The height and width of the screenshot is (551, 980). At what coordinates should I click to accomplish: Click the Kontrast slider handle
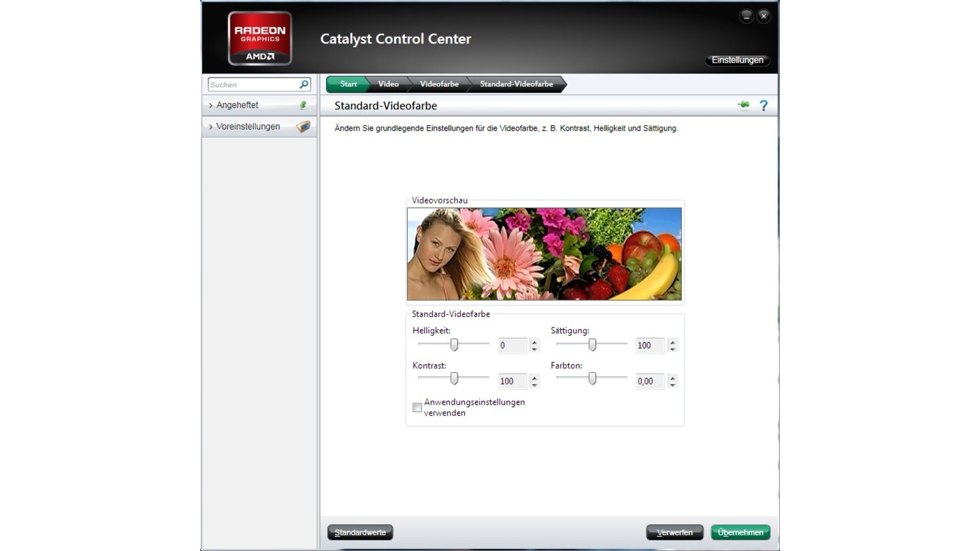454,378
